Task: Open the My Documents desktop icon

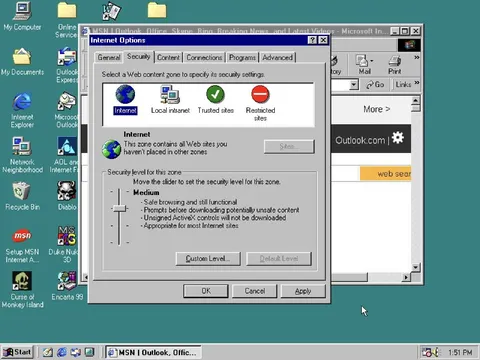Action: tap(22, 62)
